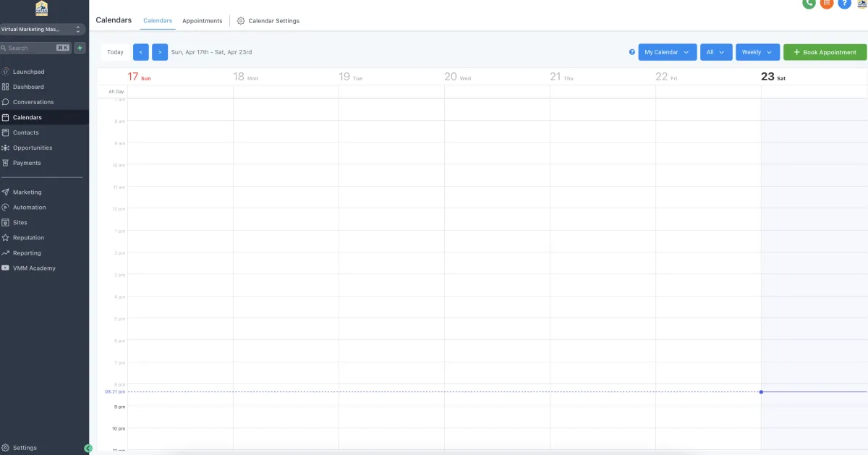This screenshot has height=455, width=868.
Task: Open Dashboard label in sidebar menu
Action: pyautogui.click(x=28, y=87)
